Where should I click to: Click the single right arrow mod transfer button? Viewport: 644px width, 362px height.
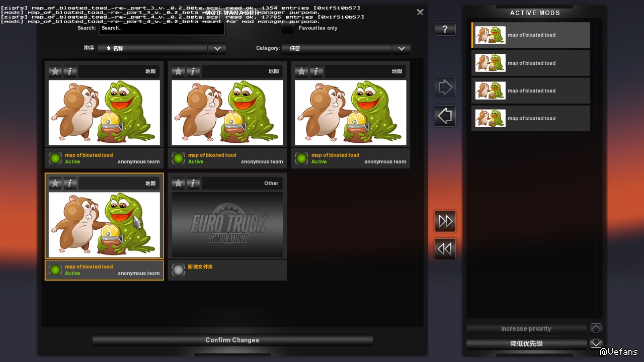(445, 87)
